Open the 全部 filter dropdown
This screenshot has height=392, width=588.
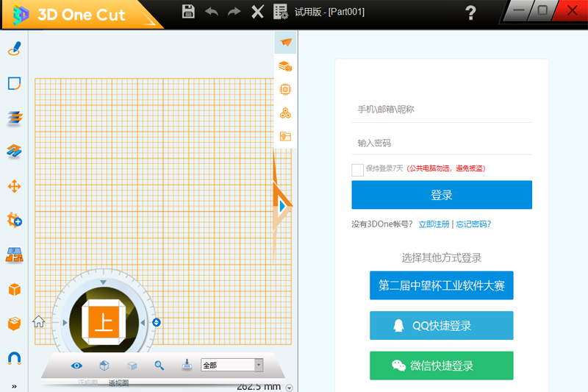258,366
